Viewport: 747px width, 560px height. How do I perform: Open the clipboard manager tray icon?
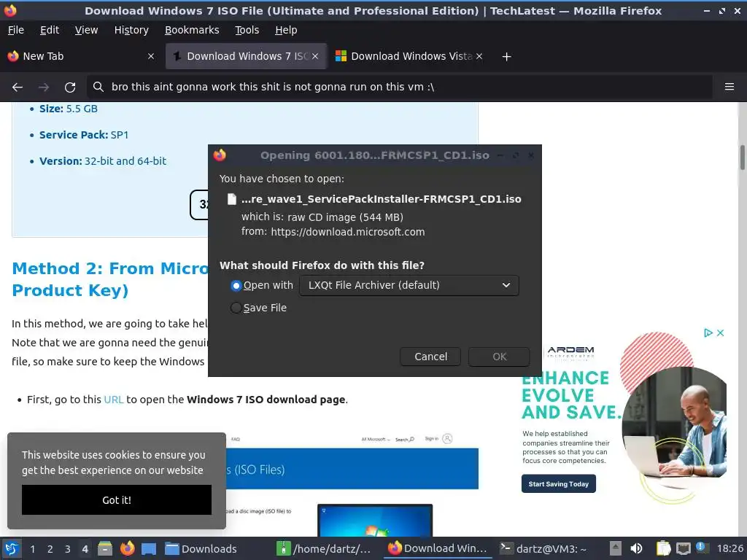coord(662,548)
